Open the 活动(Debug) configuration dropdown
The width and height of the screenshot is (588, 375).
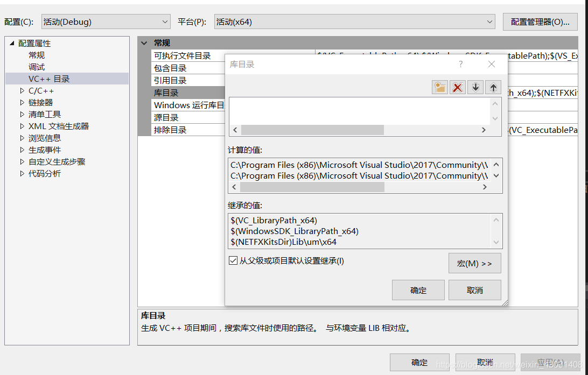point(165,22)
